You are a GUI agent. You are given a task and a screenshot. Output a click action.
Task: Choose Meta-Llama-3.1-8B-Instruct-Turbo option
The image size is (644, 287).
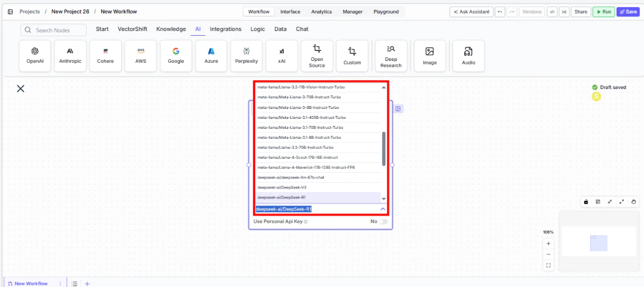(x=318, y=137)
